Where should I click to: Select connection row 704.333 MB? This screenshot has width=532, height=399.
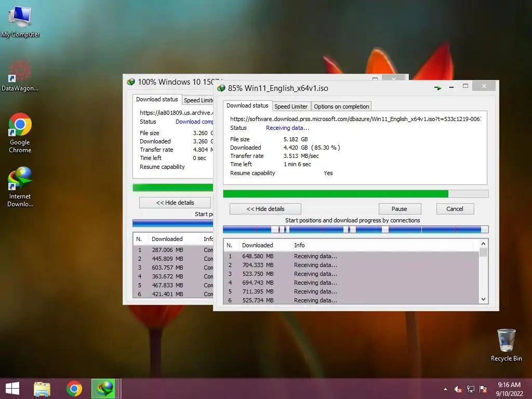pos(351,265)
